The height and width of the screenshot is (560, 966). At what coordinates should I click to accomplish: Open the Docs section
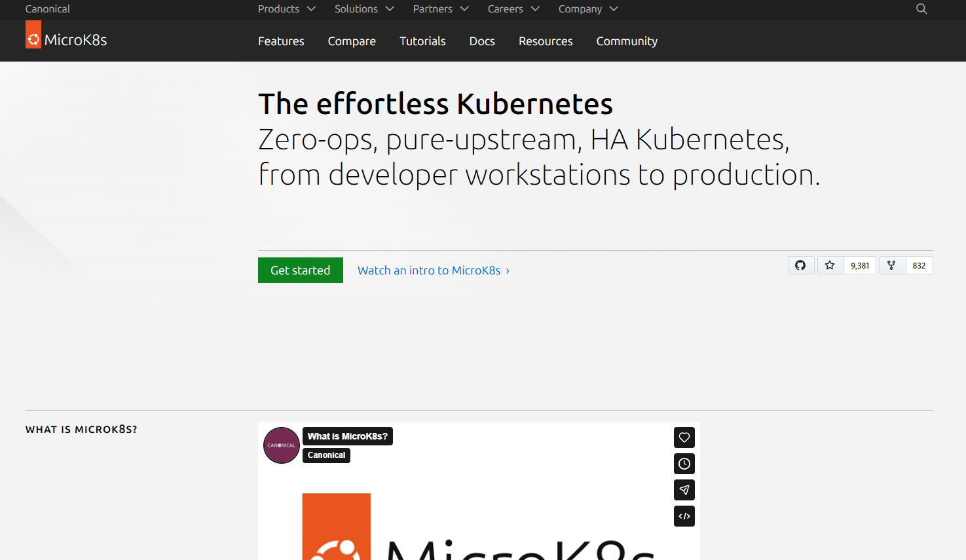(x=482, y=41)
